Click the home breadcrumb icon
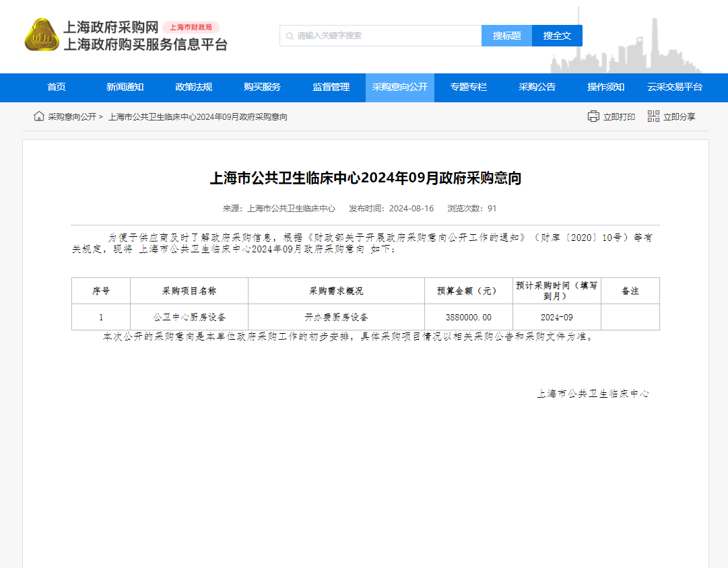The height and width of the screenshot is (568, 728). coord(39,116)
